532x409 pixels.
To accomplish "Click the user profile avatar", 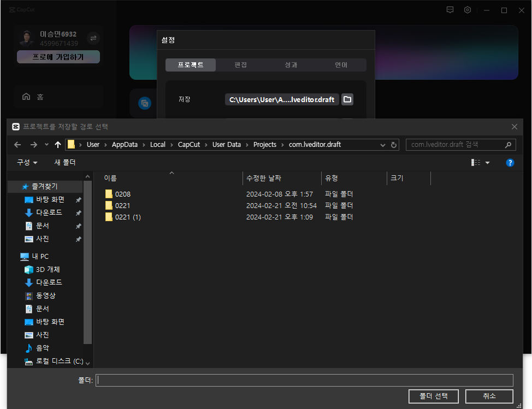I will pos(27,38).
